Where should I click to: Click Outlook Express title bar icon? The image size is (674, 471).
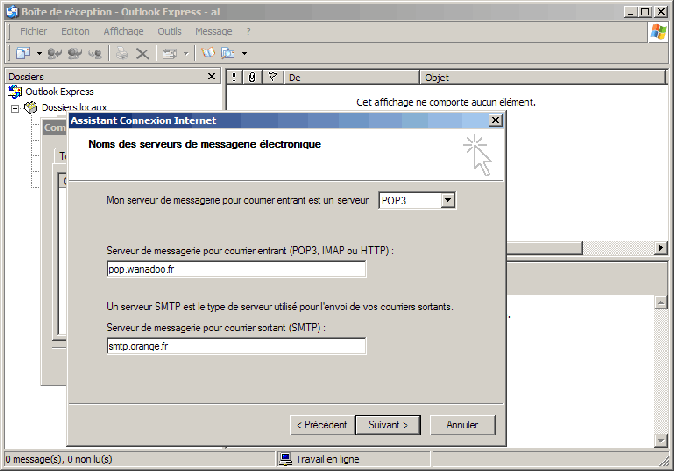coord(12,12)
